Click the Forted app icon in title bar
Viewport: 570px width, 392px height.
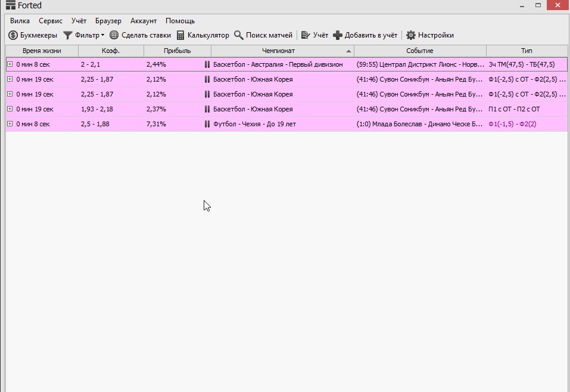pos(11,5)
